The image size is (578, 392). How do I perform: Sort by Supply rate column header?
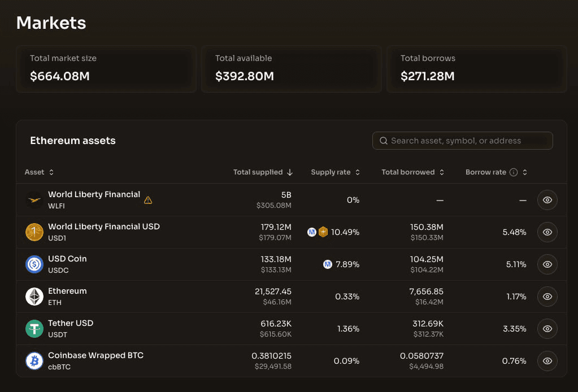click(335, 172)
